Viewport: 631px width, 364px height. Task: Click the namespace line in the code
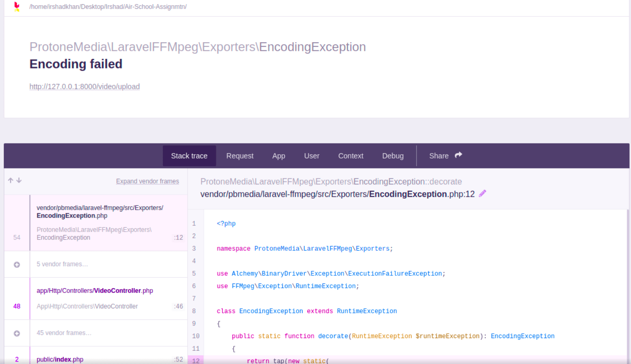click(x=305, y=249)
